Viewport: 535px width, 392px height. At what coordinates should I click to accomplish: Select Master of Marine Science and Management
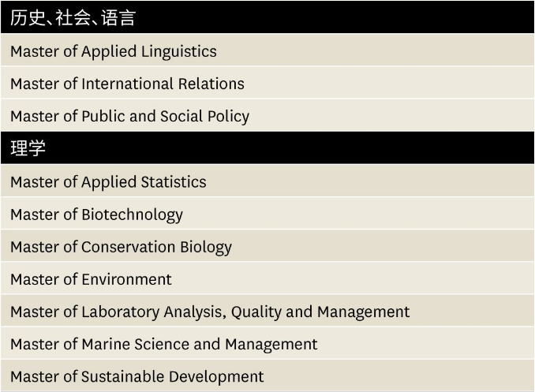[163, 344]
